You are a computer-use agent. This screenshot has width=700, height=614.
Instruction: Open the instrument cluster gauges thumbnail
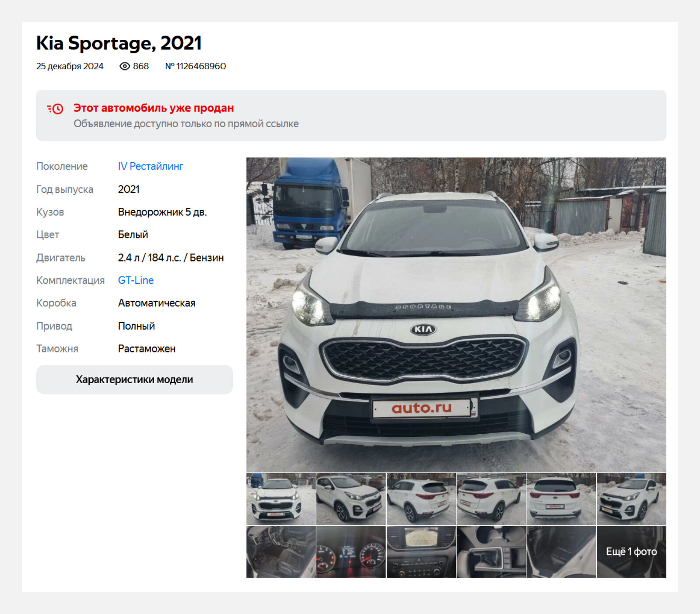[351, 552]
